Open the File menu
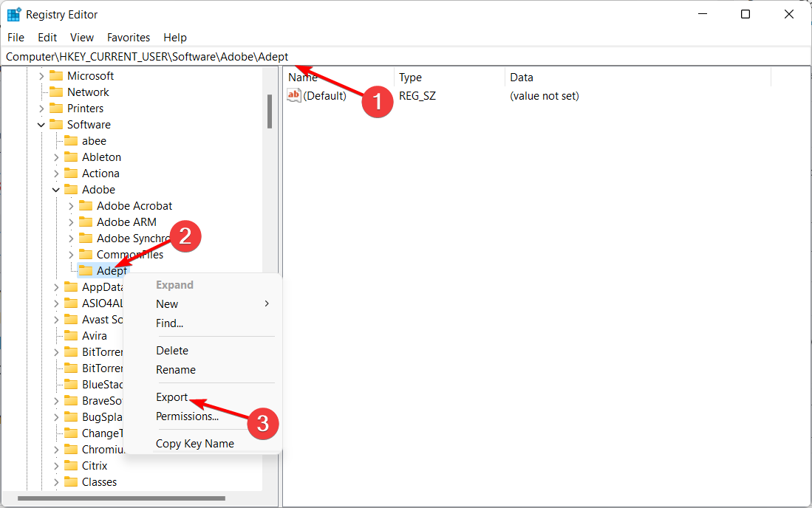812x508 pixels. point(16,37)
